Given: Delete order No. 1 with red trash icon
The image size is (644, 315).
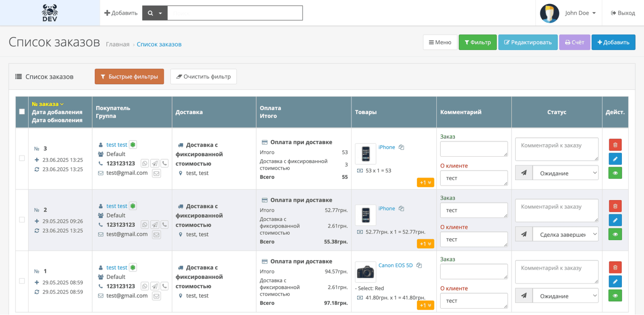Looking at the screenshot, I should tap(615, 267).
